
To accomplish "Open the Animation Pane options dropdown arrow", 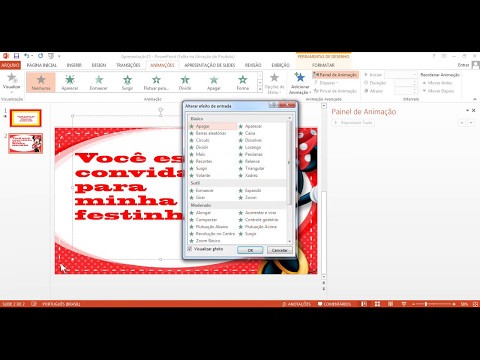I will (x=467, y=110).
